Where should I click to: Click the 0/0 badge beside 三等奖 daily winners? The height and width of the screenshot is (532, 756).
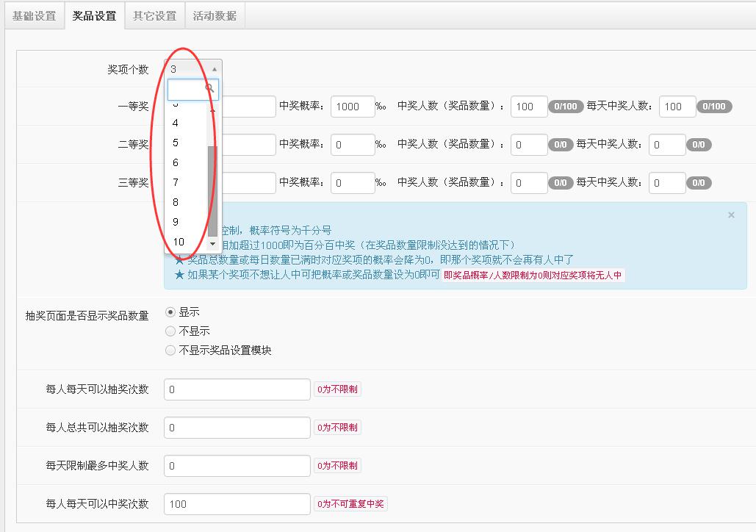[x=699, y=183]
